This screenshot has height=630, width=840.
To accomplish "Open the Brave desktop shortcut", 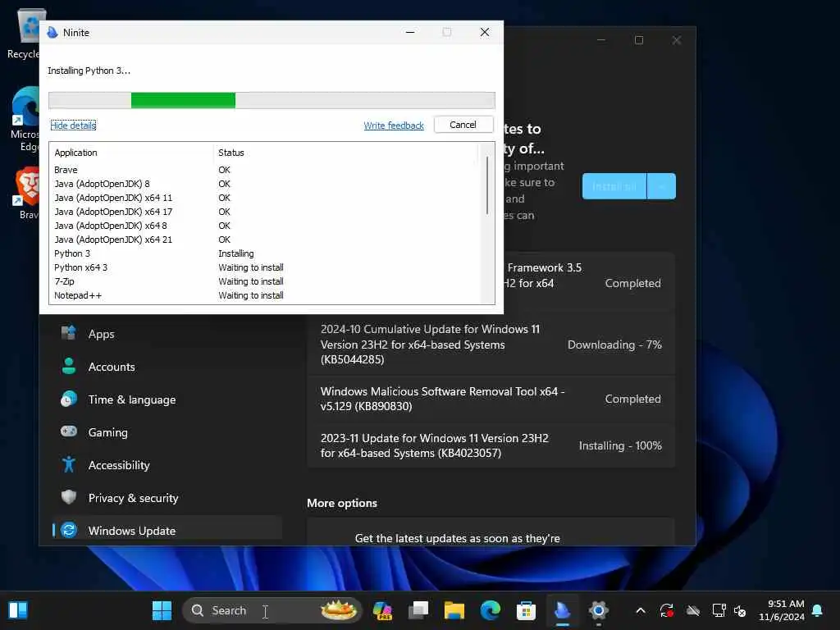I will click(27, 193).
